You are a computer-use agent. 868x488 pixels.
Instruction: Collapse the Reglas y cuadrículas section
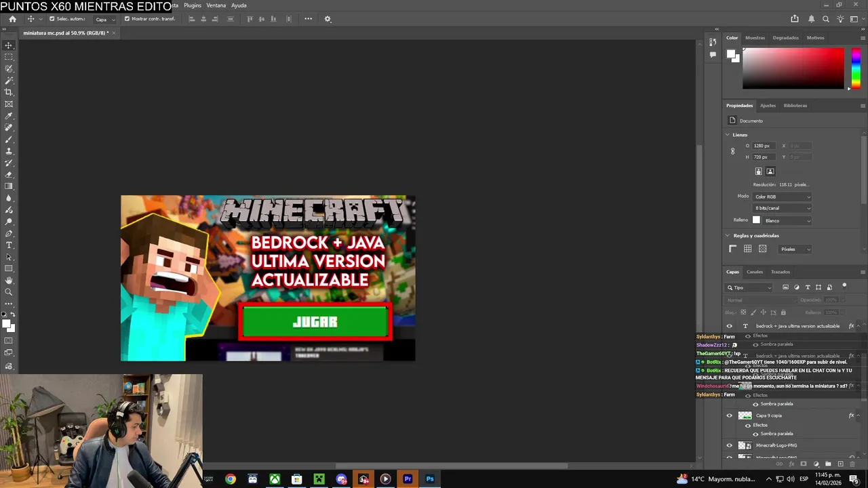point(728,236)
